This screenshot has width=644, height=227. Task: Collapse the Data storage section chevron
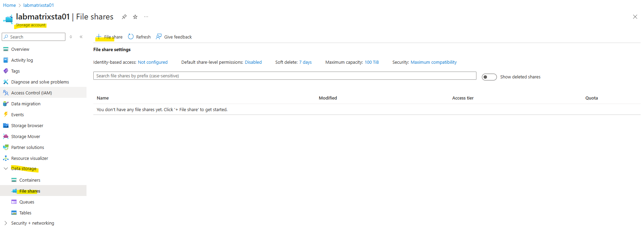point(6,168)
